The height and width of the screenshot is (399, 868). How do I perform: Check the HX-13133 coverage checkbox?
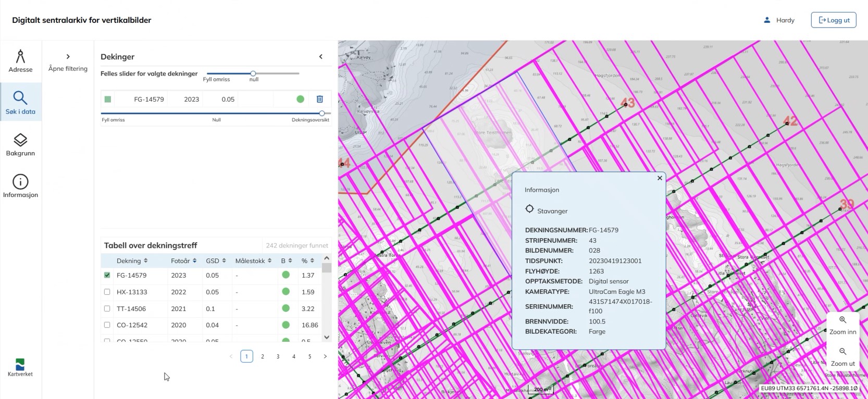coord(107,292)
